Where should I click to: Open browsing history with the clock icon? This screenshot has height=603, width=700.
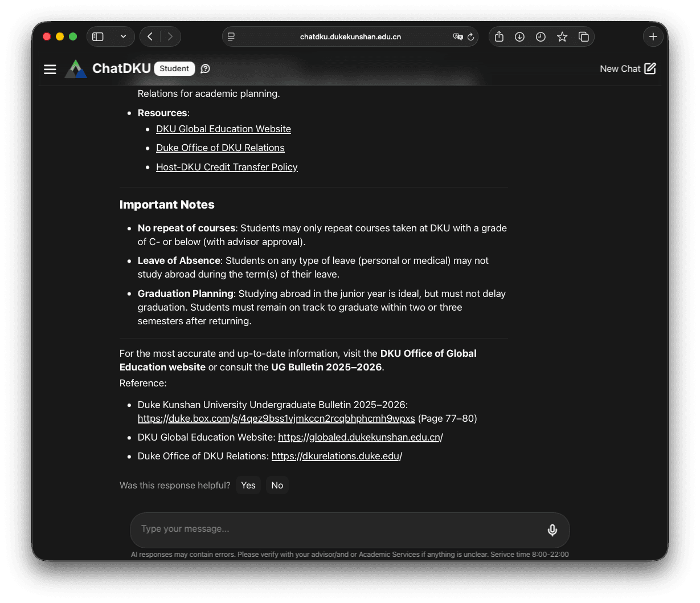[541, 36]
